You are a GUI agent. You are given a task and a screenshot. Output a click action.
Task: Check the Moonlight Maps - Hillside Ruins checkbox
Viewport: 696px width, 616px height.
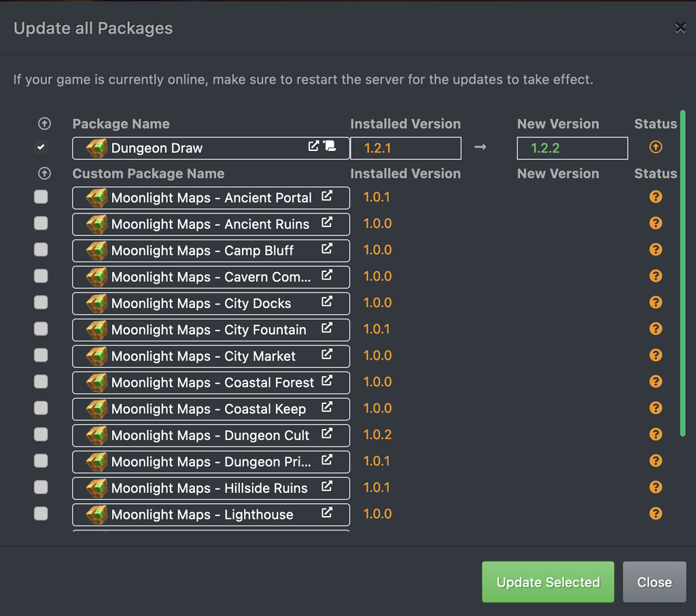pyautogui.click(x=41, y=487)
